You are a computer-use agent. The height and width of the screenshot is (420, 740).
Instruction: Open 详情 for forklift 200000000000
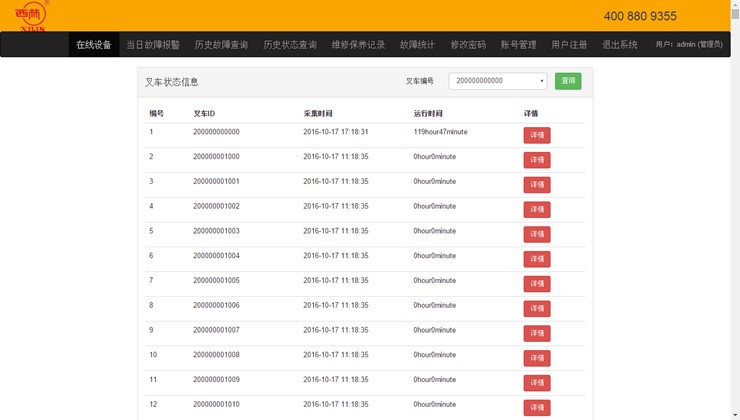pyautogui.click(x=537, y=135)
